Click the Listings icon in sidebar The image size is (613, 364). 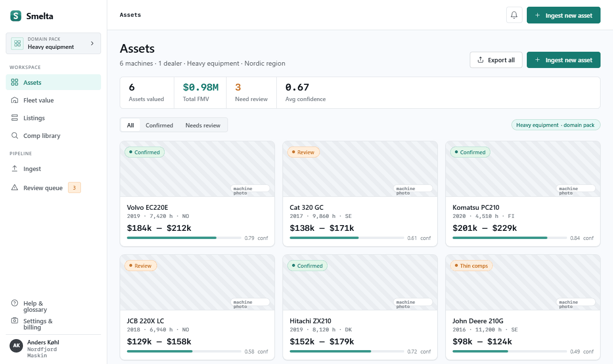(x=15, y=118)
